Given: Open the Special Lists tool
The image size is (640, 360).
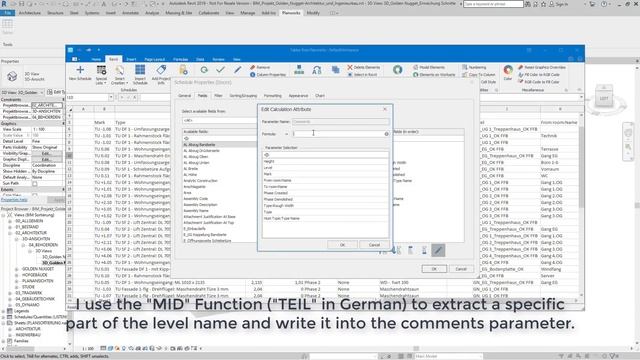Looking at the screenshot, I should (x=101, y=74).
